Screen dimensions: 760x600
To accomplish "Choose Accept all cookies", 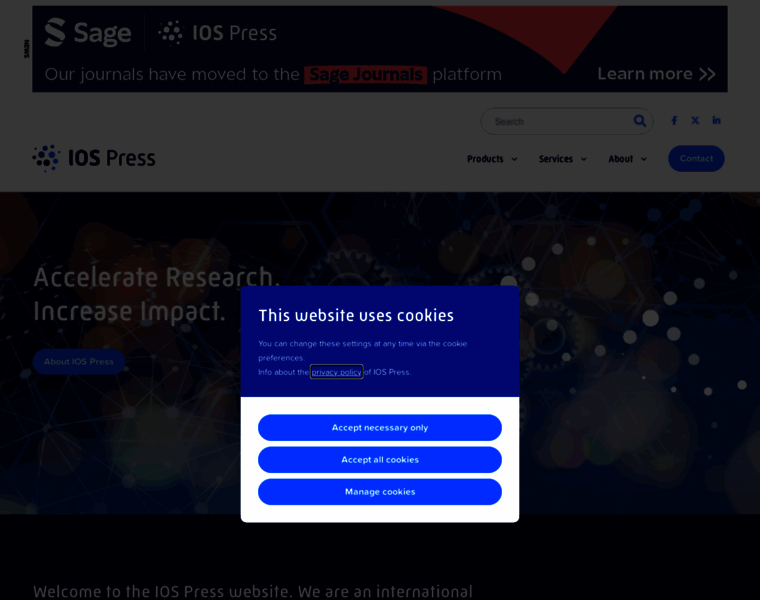I will 380,459.
